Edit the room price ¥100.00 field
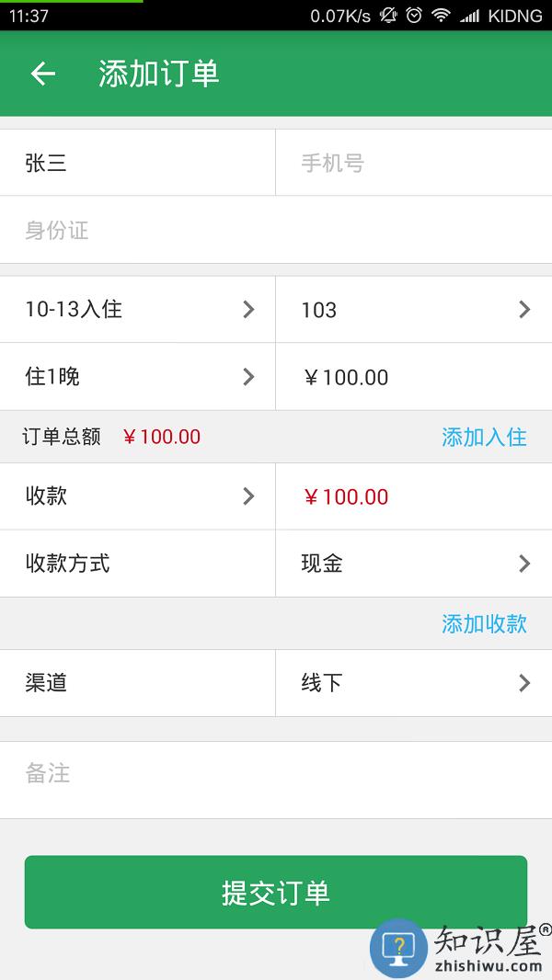 tap(414, 377)
